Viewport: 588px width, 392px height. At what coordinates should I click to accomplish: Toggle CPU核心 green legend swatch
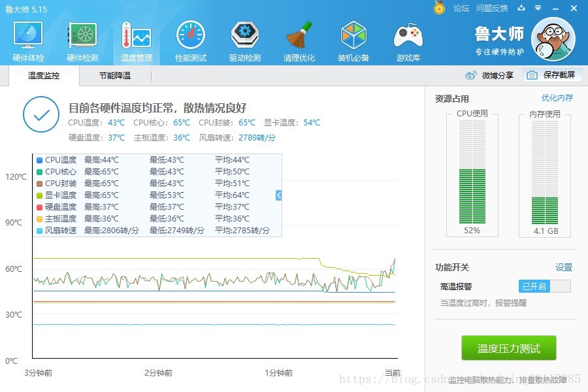click(x=39, y=172)
